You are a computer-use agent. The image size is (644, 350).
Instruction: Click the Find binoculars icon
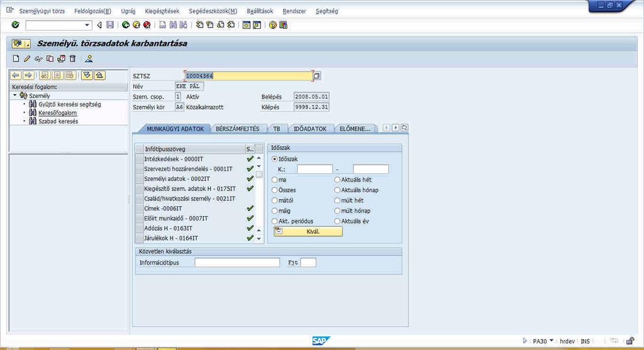(173, 25)
